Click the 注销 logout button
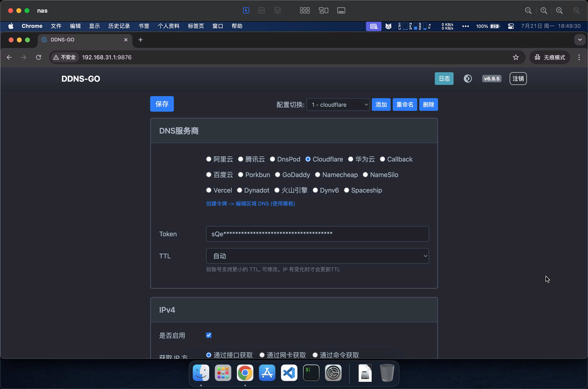588x389 pixels. pos(518,78)
